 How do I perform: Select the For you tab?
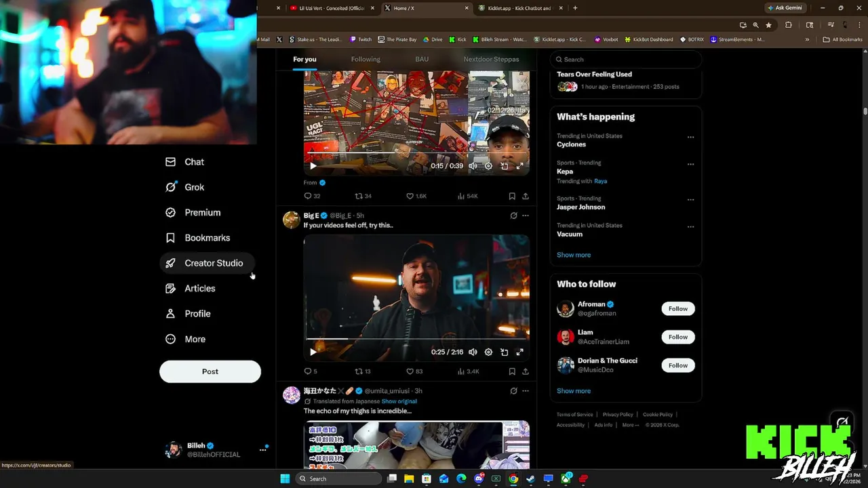[304, 59]
